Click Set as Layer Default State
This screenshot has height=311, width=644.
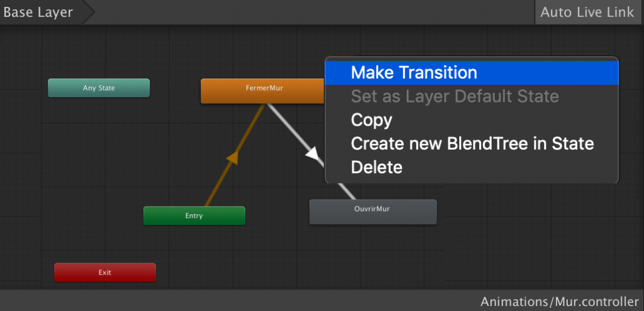coord(454,96)
